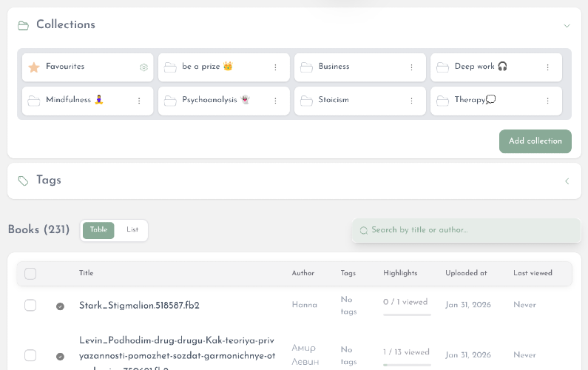Click the Favourites star icon
This screenshot has width=588, height=370.
[x=33, y=67]
